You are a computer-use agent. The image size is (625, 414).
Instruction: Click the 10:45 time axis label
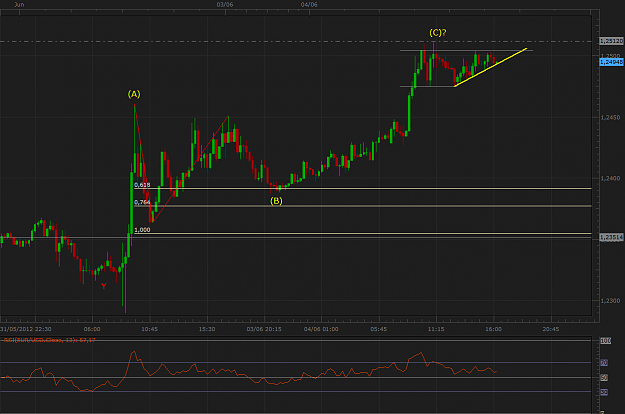click(149, 329)
